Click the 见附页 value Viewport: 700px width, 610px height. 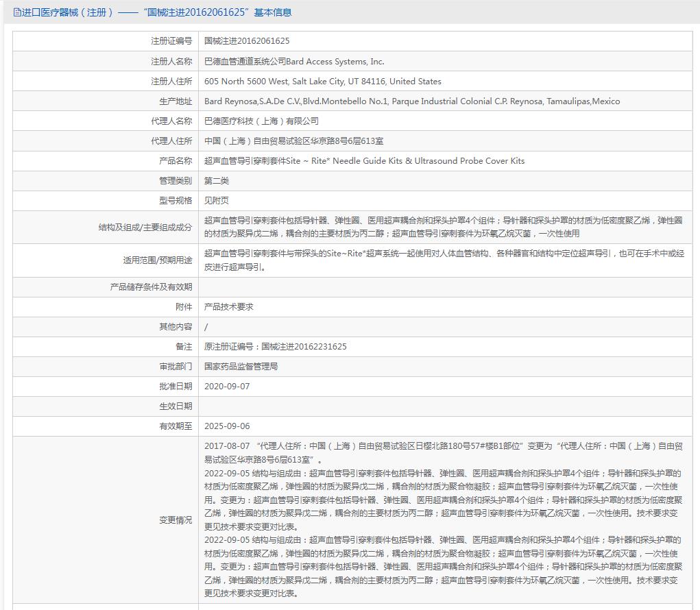(x=217, y=200)
